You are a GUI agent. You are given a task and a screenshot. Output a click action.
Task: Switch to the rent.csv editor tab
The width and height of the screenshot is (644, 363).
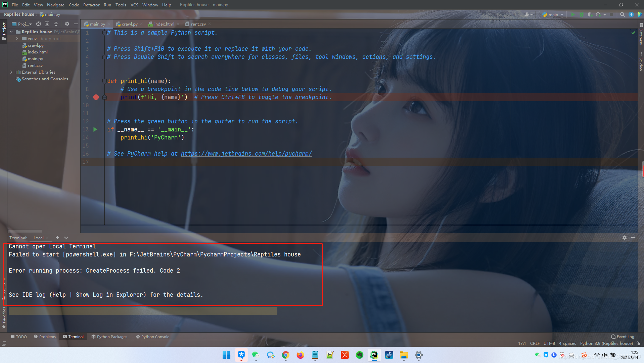pyautogui.click(x=198, y=24)
